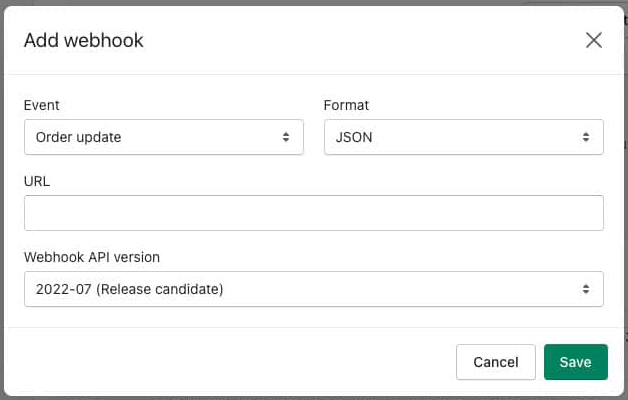Click the Format field label
Viewport: 628px width, 400px height.
[x=346, y=105]
